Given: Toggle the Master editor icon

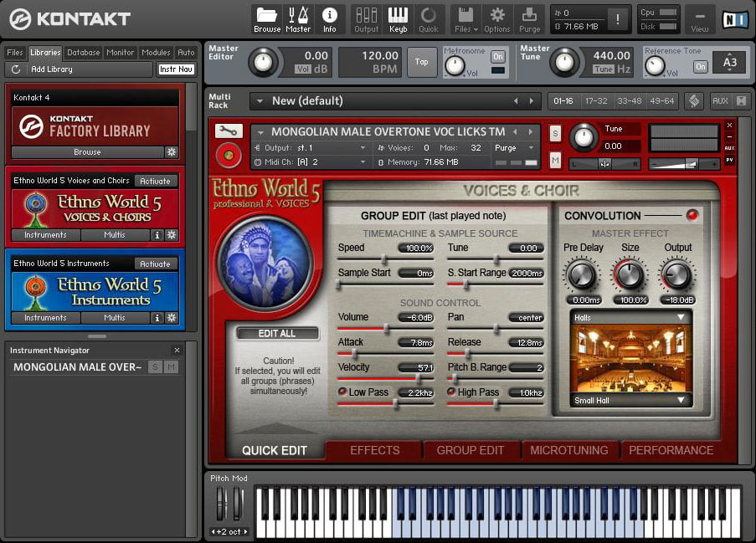Looking at the screenshot, I should [x=298, y=20].
